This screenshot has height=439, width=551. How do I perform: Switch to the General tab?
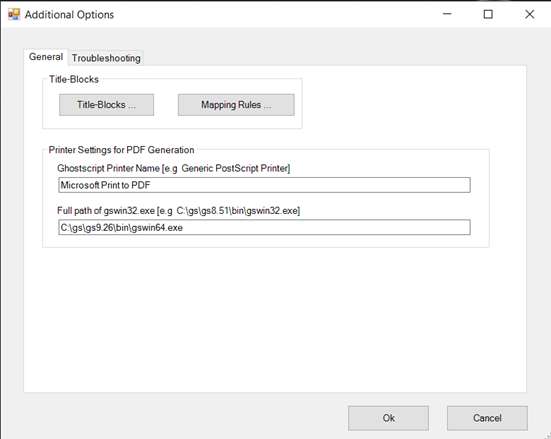coord(46,57)
